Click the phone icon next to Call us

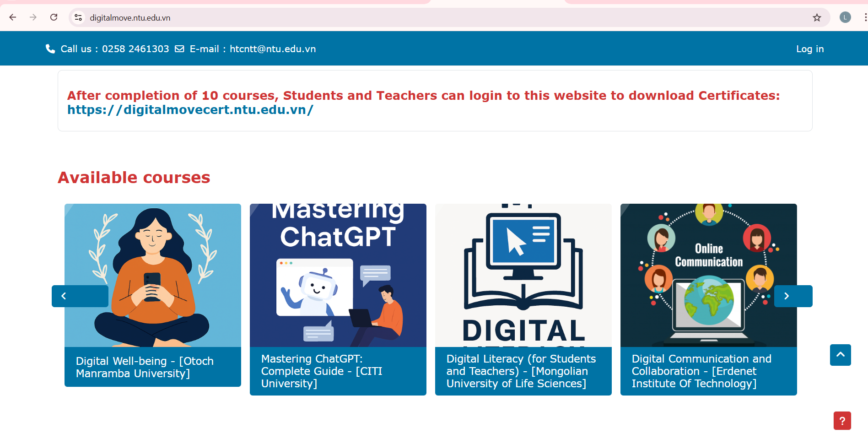[50, 49]
